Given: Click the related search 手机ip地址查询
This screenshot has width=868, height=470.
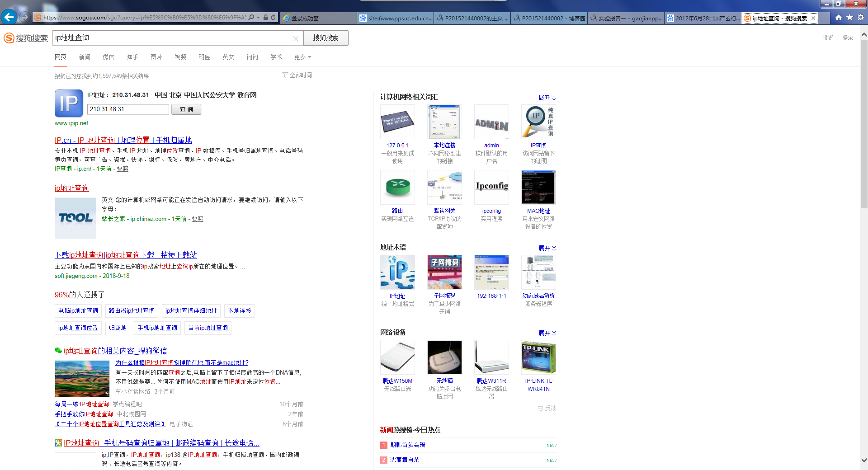Looking at the screenshot, I should pyautogui.click(x=157, y=328).
